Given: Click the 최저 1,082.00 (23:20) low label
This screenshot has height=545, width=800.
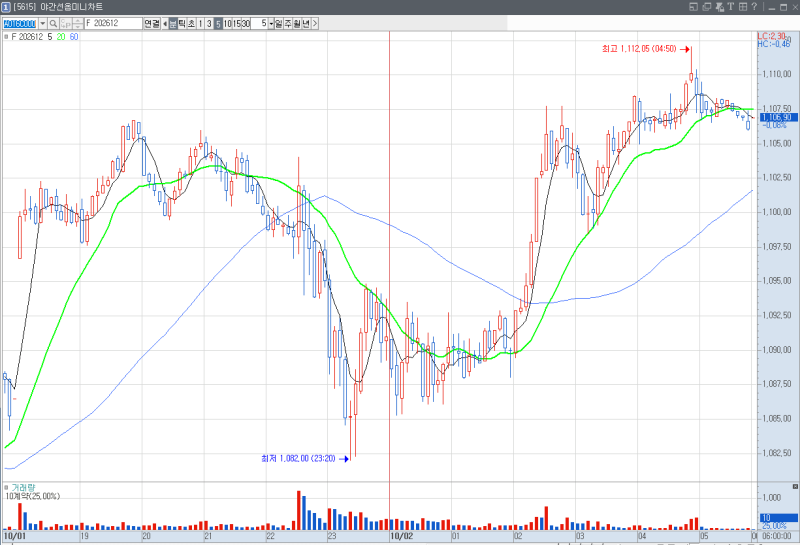Looking at the screenshot, I should point(298,459).
